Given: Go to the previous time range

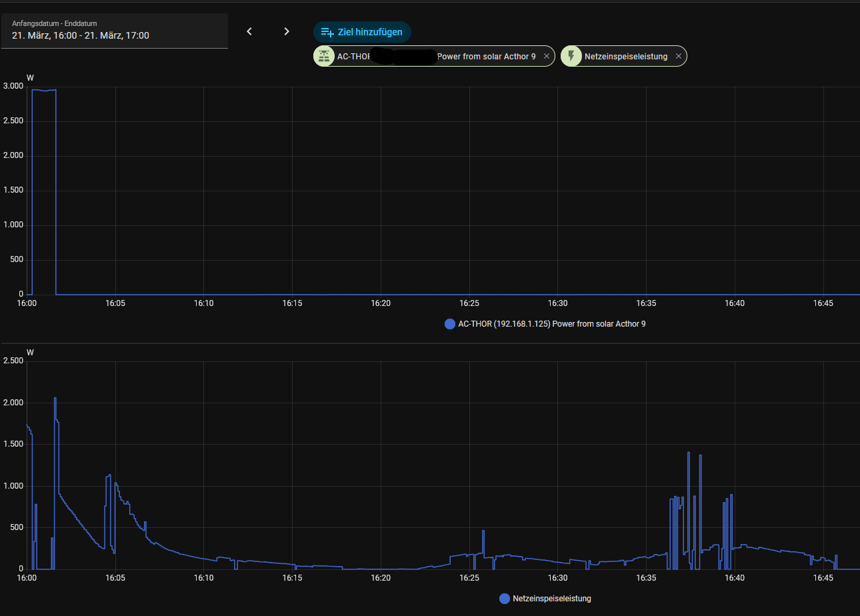Looking at the screenshot, I should tap(249, 31).
